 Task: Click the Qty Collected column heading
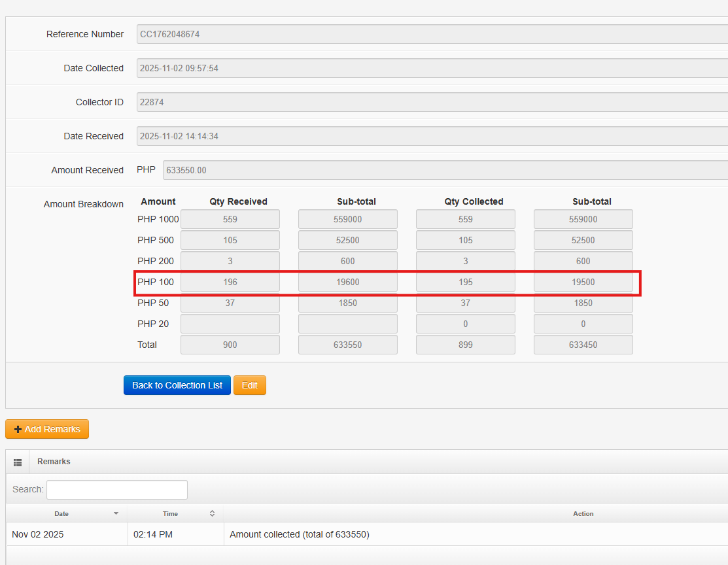click(474, 201)
